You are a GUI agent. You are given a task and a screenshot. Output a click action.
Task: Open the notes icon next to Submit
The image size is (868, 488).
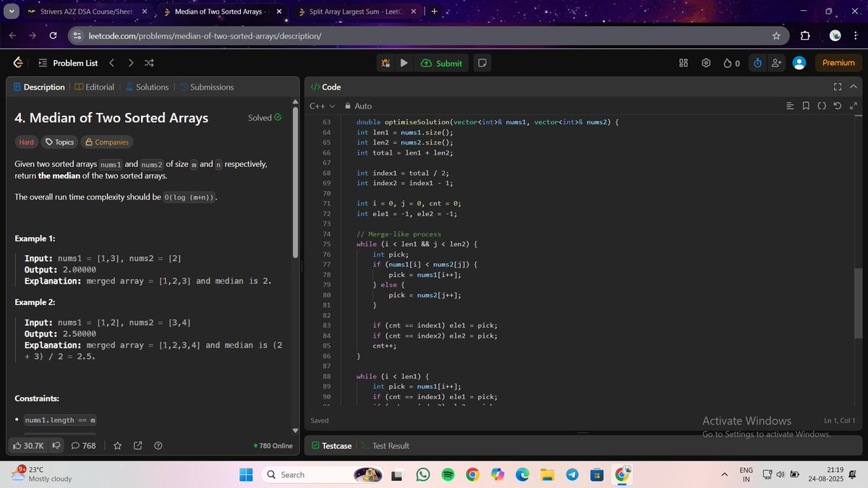tap(482, 63)
